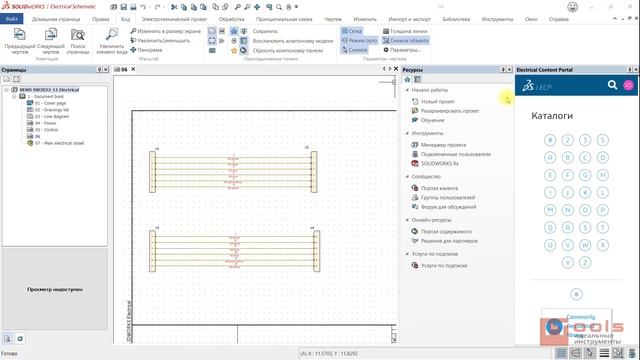Viewport: 640px width, 360px height.
Task: Collapse the Онлайн-ресурсы section
Action: coord(407,220)
